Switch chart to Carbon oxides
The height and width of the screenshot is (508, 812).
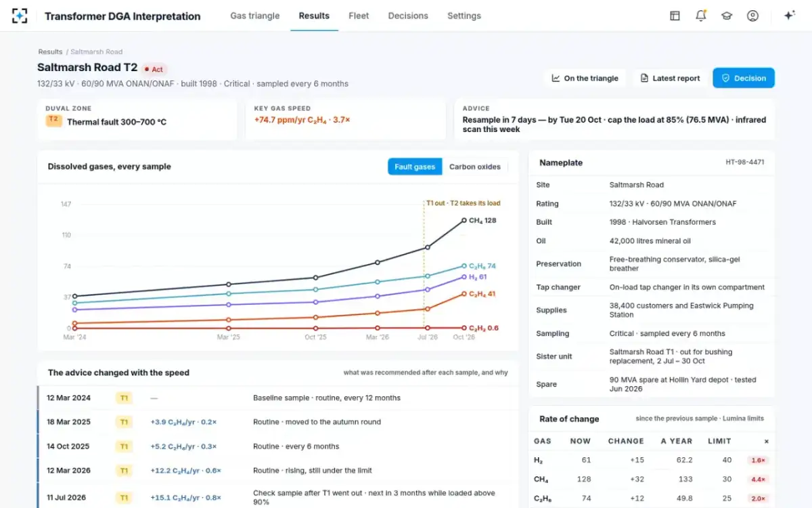pos(475,167)
